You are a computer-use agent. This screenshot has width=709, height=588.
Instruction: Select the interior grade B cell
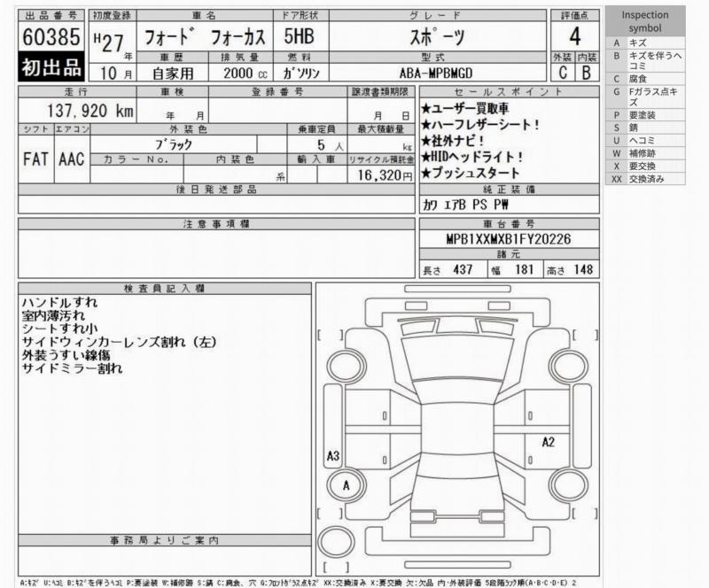(x=585, y=73)
